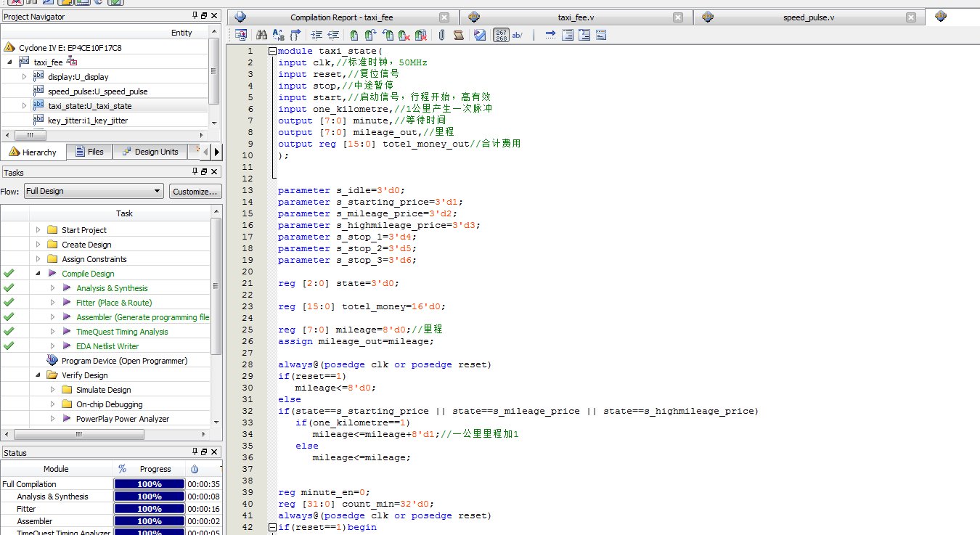
Task: Expand the Analysis & Synthesis task
Action: (52, 288)
